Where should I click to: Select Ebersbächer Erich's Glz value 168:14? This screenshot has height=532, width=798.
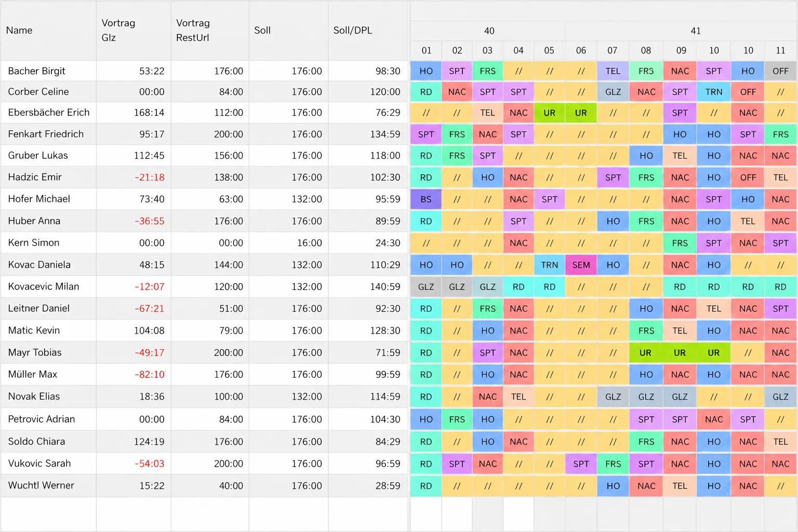[x=149, y=113]
